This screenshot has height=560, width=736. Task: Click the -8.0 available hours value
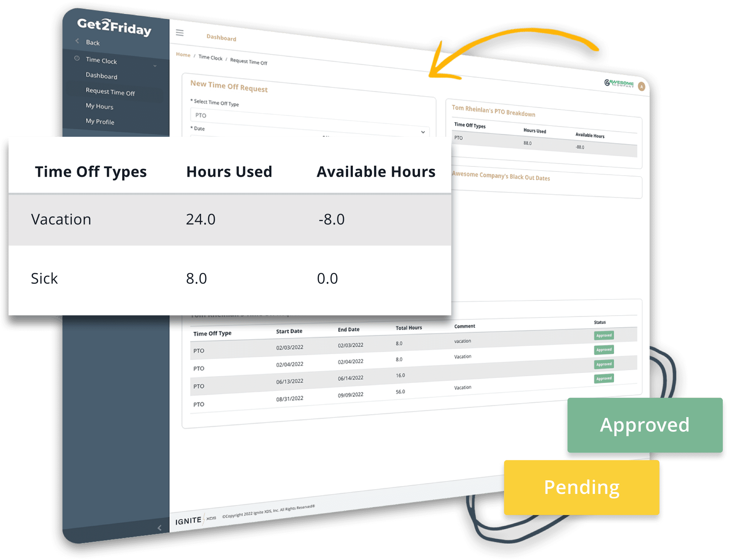point(331,219)
